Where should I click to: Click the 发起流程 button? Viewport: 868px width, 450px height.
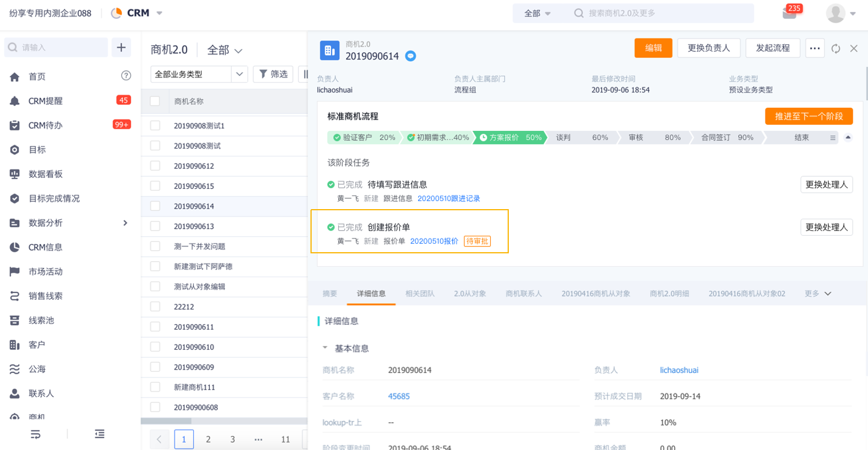tap(773, 48)
